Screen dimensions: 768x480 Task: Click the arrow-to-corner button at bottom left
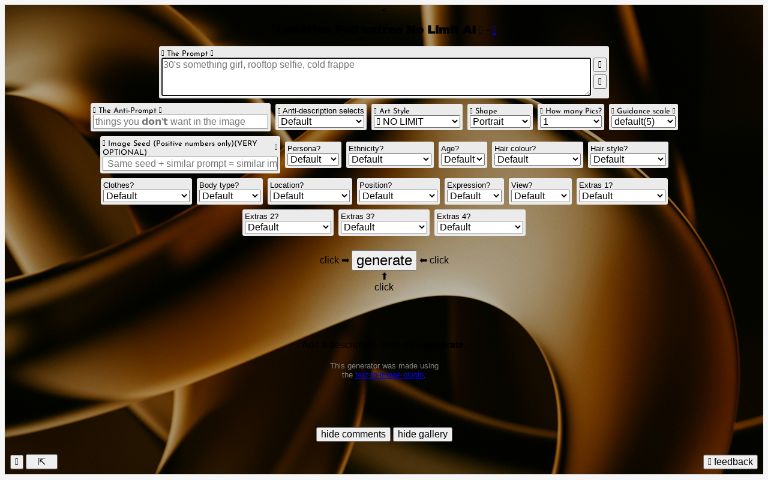click(x=42, y=462)
